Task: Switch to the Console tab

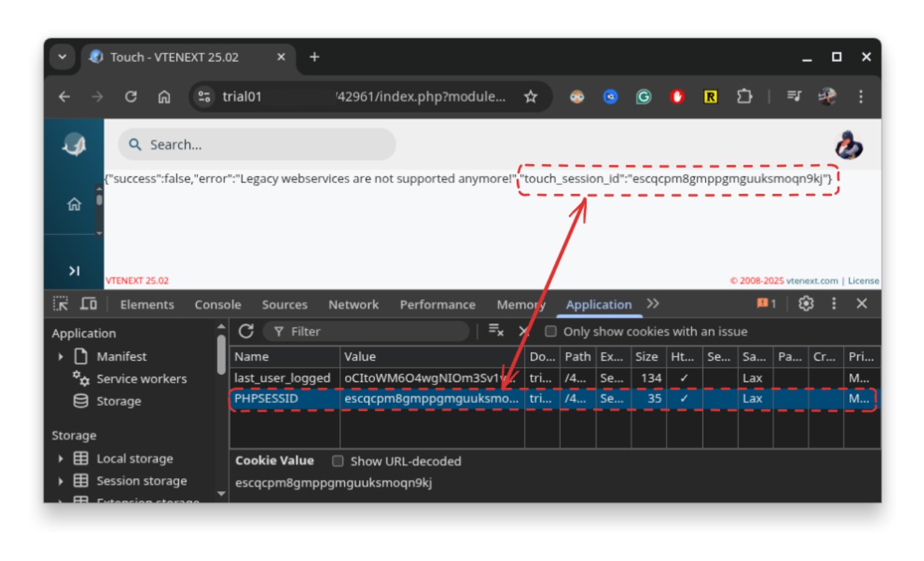Action: tap(218, 304)
